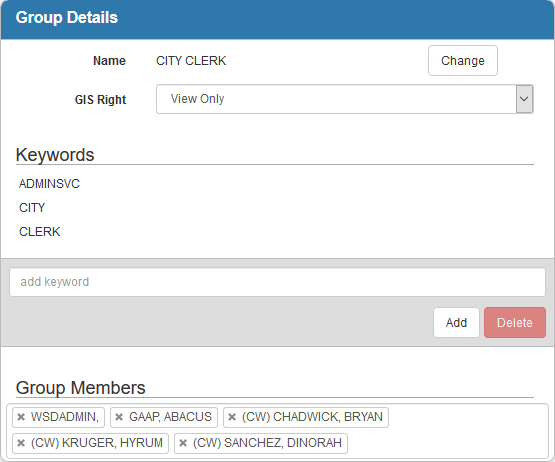555x462 pixels.
Task: Click the (CW) SANCHEZ, DINORAH member name
Action: tap(267, 443)
